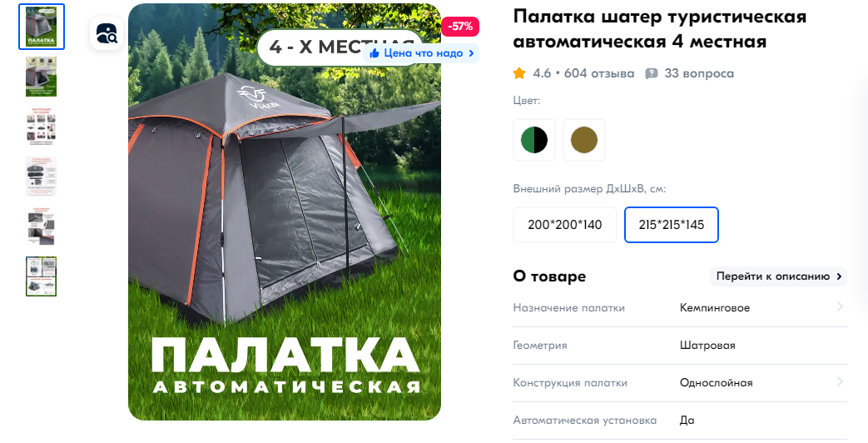Expand the Конструкция палатки row chevron
Image resolution: width=868 pixels, height=443 pixels.
840,381
